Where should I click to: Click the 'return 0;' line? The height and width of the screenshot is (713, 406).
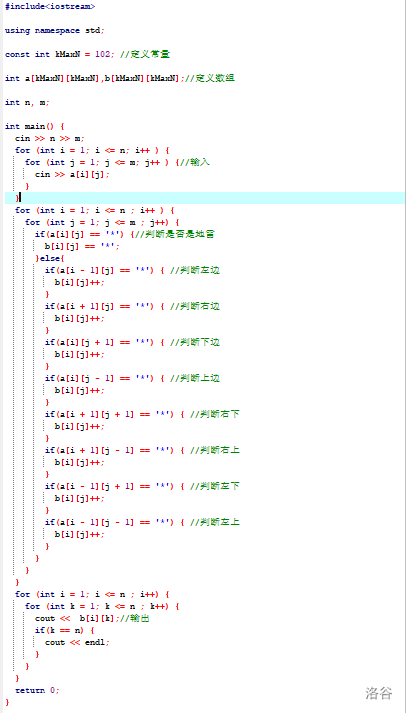click(x=37, y=690)
